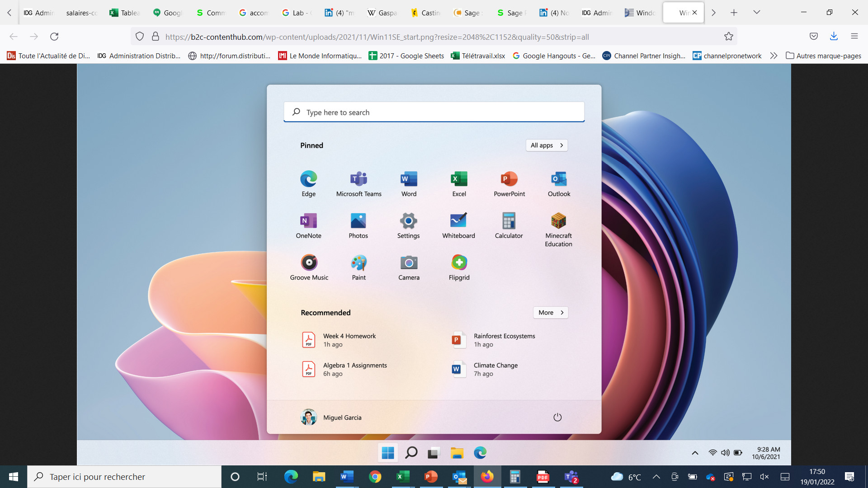Unmute the volume speaker in system tray
The width and height of the screenshot is (868, 488).
tap(764, 477)
